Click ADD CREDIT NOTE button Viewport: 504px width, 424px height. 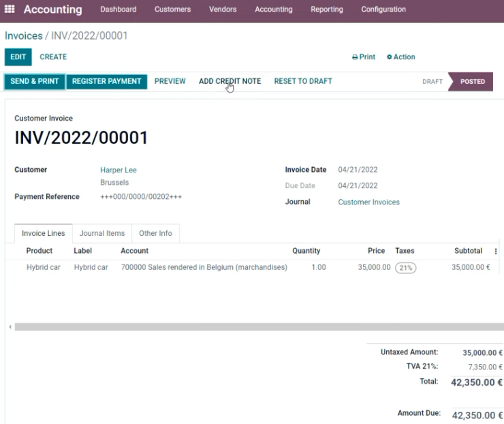click(230, 81)
